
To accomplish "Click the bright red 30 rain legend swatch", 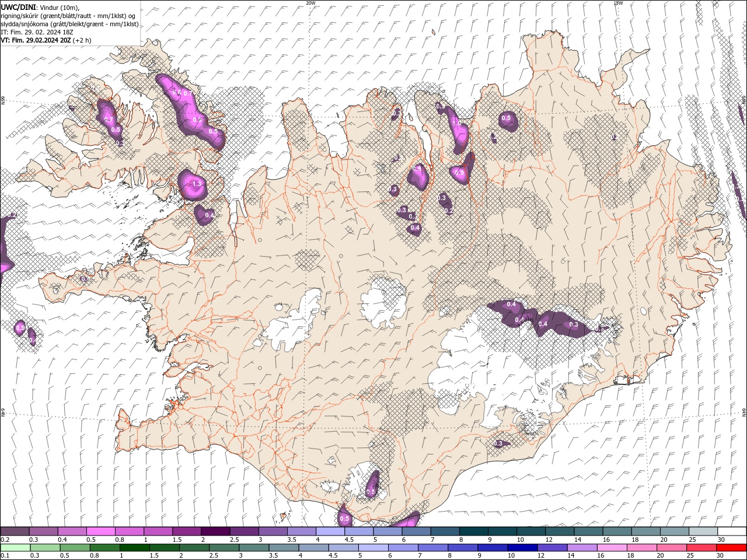I will pos(731,548).
